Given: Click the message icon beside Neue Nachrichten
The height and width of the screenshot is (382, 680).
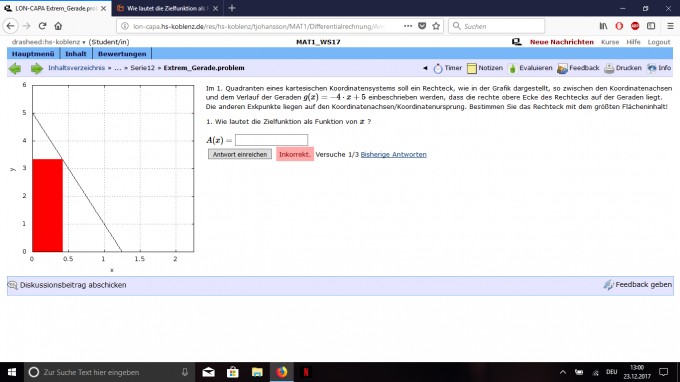Looking at the screenshot, I should click(517, 42).
